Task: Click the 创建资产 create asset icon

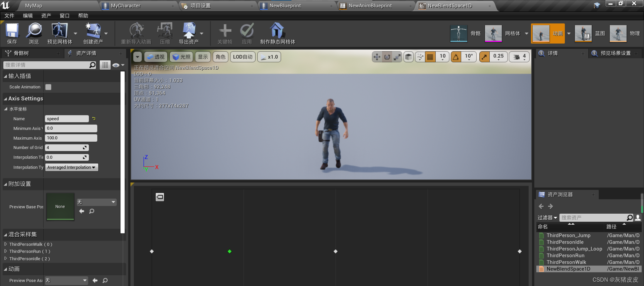Action: 93,33
